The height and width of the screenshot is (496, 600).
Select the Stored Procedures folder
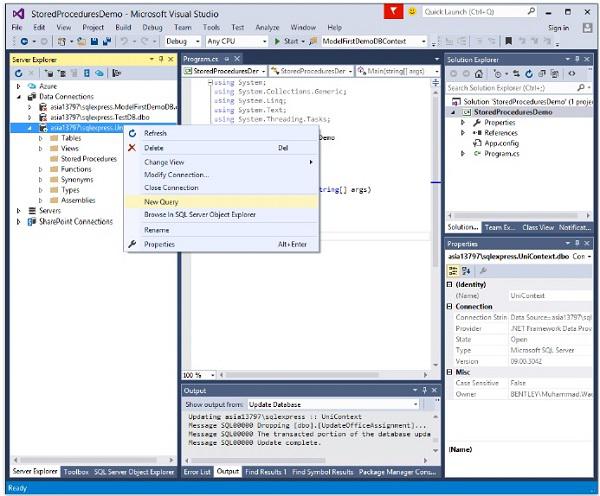pyautogui.click(x=89, y=159)
